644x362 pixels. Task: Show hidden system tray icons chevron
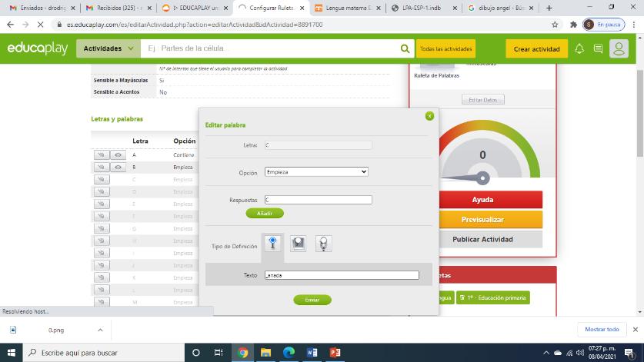tap(546, 353)
